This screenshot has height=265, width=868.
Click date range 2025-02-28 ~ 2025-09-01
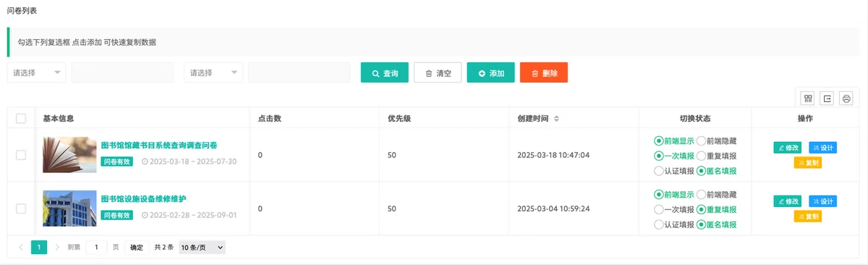(192, 215)
